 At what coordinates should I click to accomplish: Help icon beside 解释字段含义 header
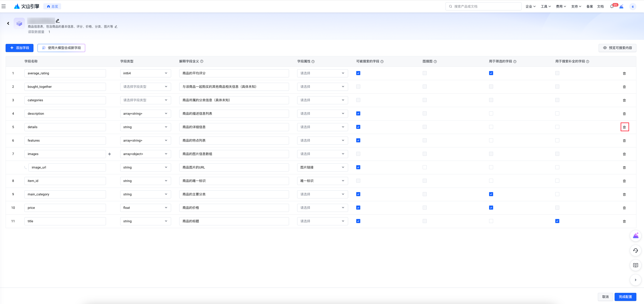(x=202, y=61)
